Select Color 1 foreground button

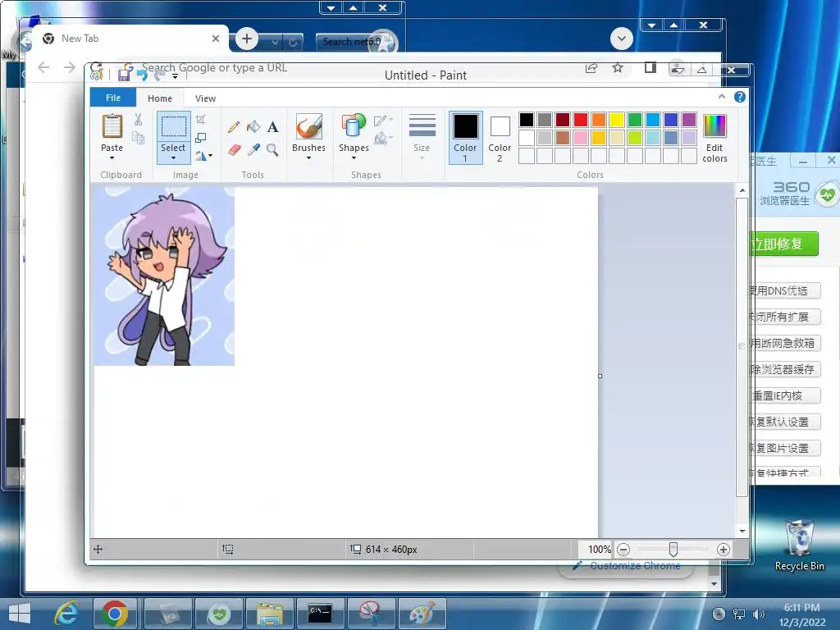tap(466, 138)
